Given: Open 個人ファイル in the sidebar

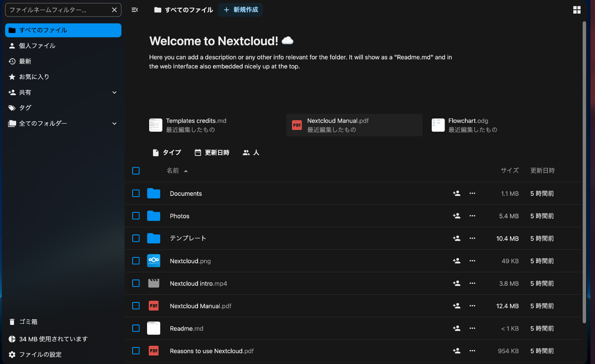Looking at the screenshot, I should tap(63, 45).
